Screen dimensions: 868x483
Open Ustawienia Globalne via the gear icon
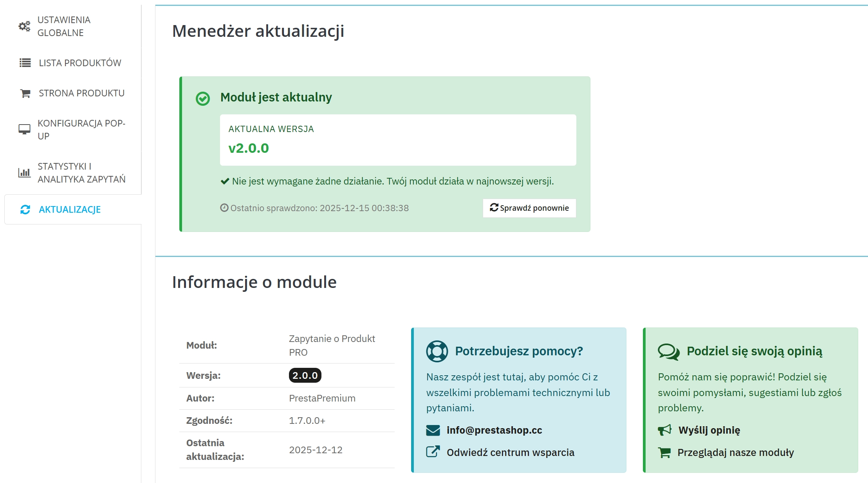(x=24, y=26)
